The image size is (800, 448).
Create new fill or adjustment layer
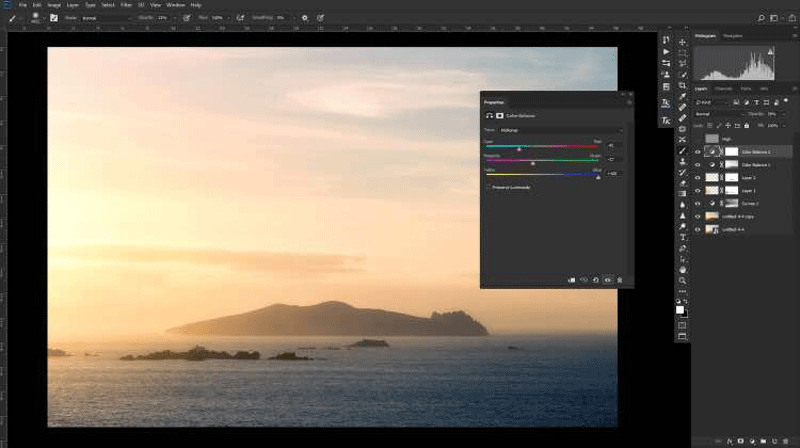[752, 441]
